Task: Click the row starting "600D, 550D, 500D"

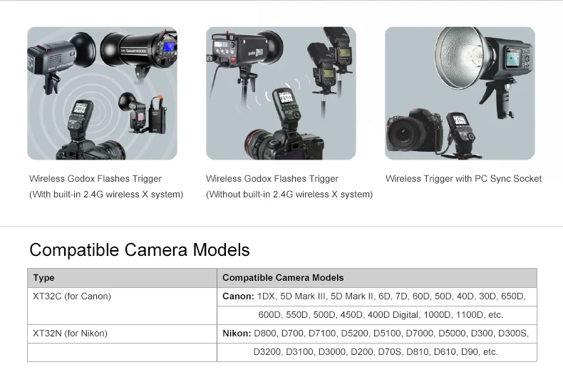Action: pyautogui.click(x=377, y=315)
